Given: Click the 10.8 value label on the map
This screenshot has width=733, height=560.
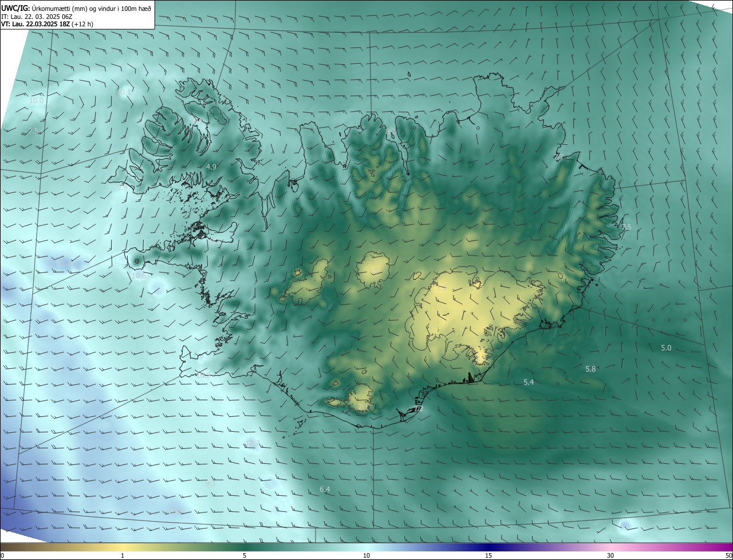Looking at the screenshot, I should (x=176, y=511).
